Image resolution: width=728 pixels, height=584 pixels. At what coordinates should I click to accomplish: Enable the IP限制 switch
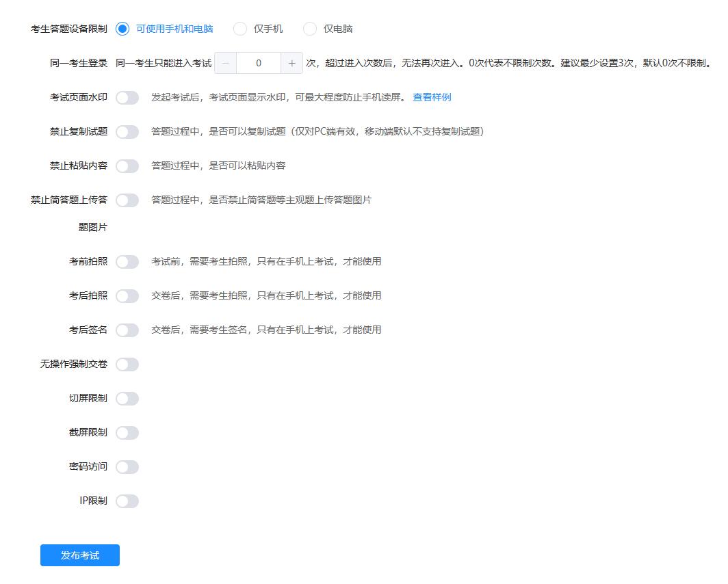(x=127, y=501)
